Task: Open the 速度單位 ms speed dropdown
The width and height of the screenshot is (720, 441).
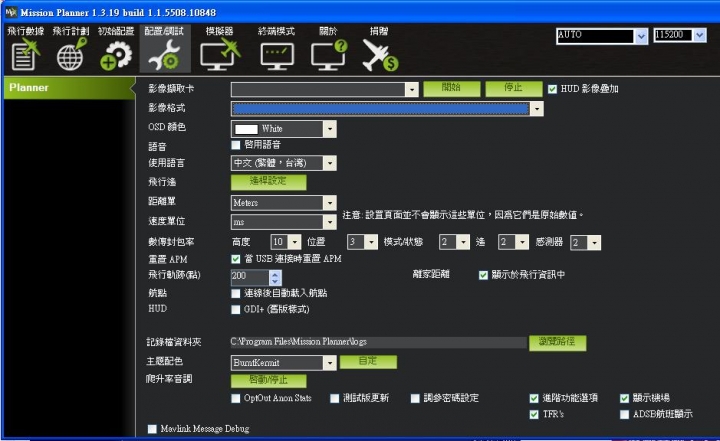Action: coord(330,222)
